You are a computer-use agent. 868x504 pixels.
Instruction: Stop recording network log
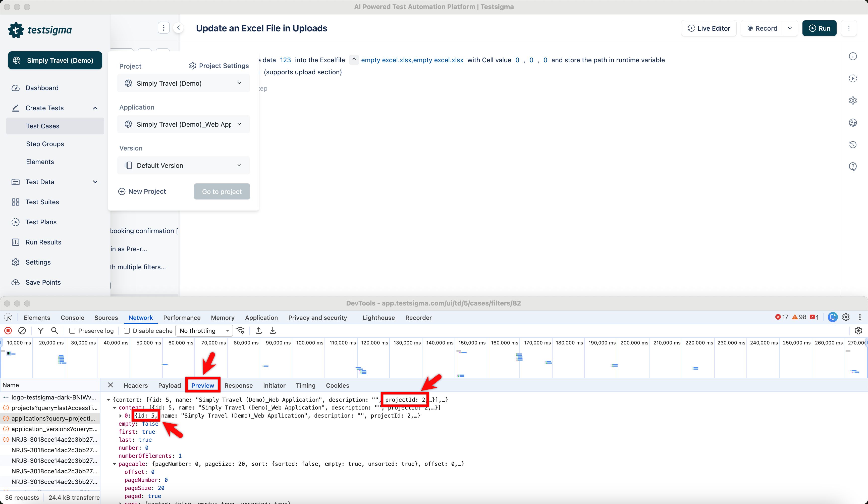[x=8, y=330]
